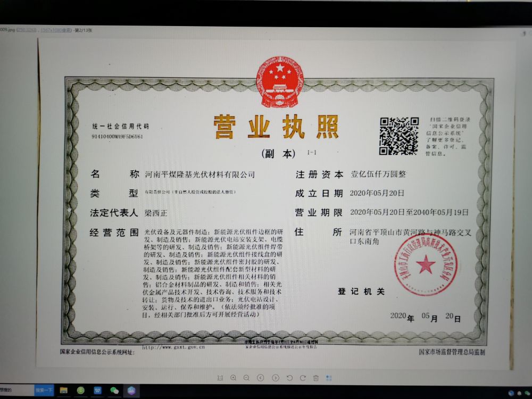Click registered capital 壹亿伍仟万圆整
This screenshot has width=532, height=399.
tap(378, 174)
